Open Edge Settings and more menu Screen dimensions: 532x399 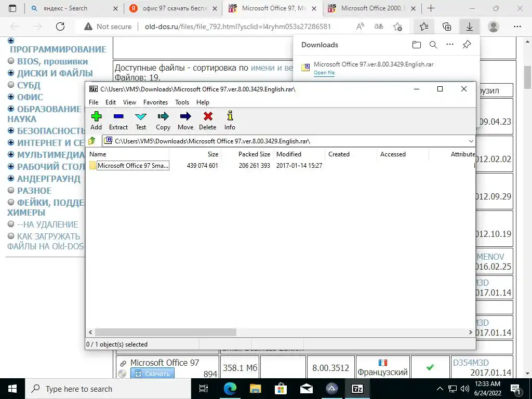pos(517,26)
